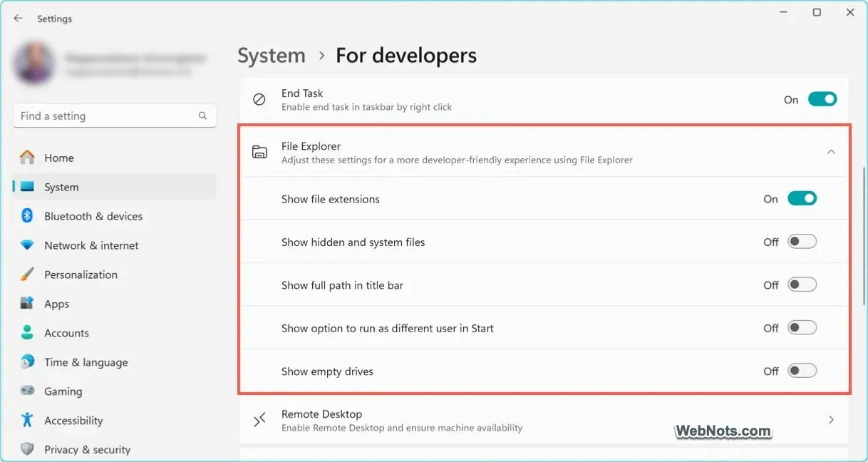The width and height of the screenshot is (868, 462).
Task: Click "Enable end task in taskbar by right click" description
Action: point(367,107)
